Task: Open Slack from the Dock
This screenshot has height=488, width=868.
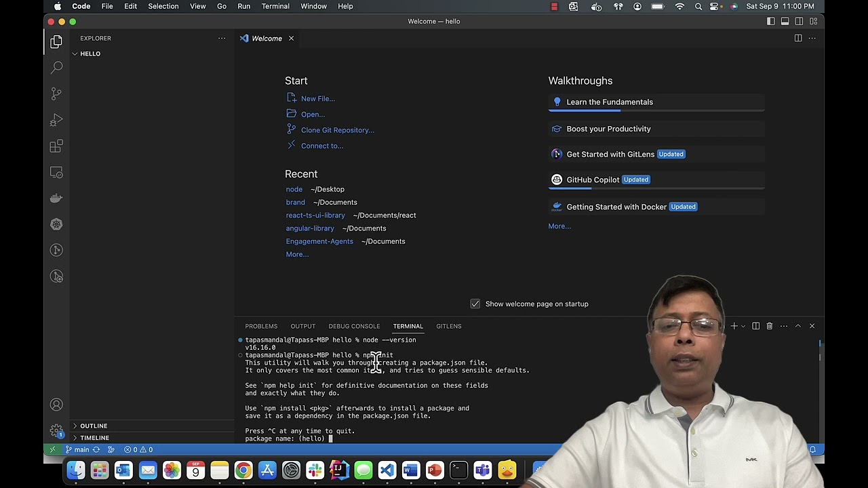Action: coord(315,470)
